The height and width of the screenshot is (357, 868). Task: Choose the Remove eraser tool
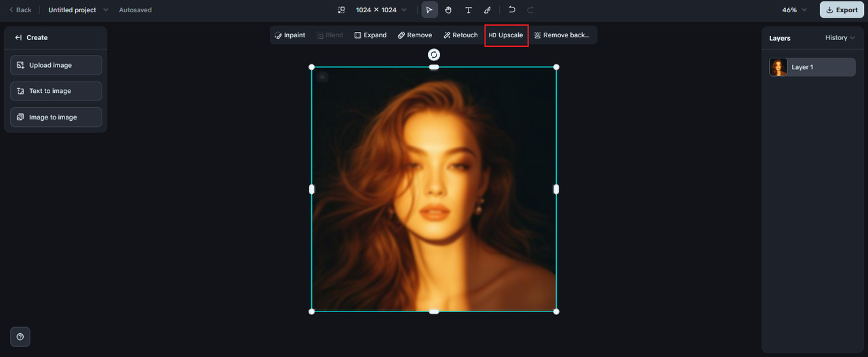click(415, 35)
